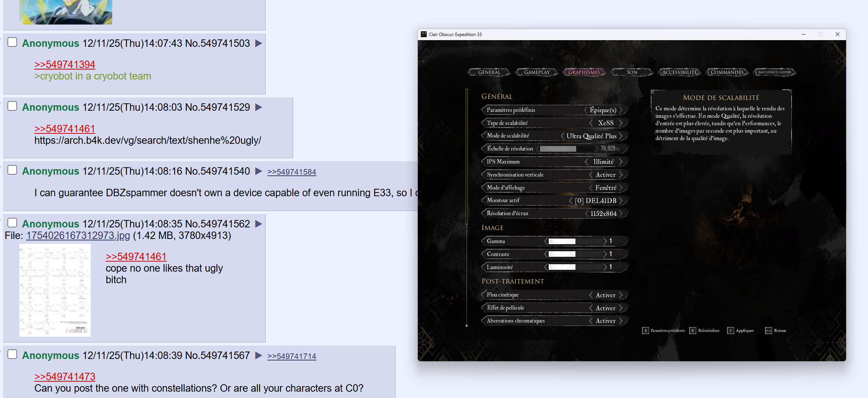Click quote link >>549741461 in post No.549741529
The image size is (868, 398).
point(65,129)
